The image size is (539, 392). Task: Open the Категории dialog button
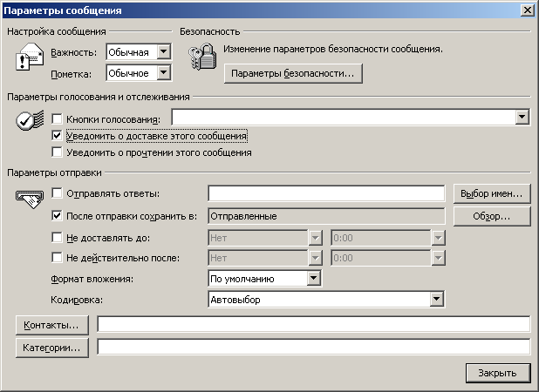[52, 348]
